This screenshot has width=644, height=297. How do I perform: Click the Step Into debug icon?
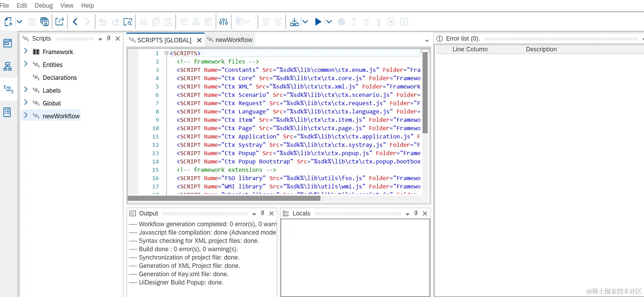354,22
